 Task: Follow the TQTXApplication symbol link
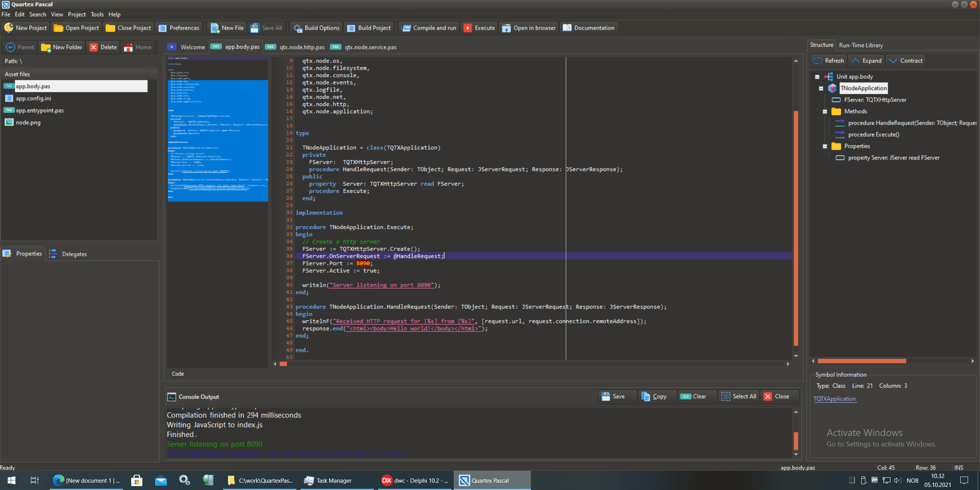pyautogui.click(x=835, y=399)
